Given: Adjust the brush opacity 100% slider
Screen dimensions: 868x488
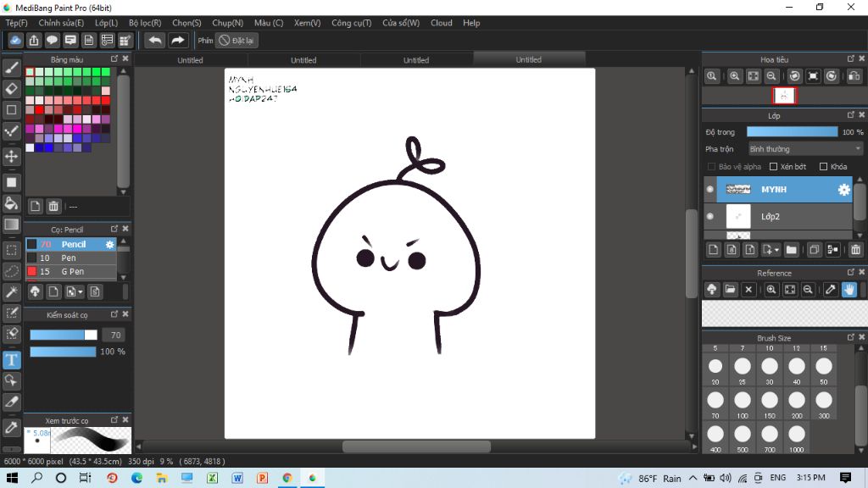Looking at the screenshot, I should pos(63,352).
